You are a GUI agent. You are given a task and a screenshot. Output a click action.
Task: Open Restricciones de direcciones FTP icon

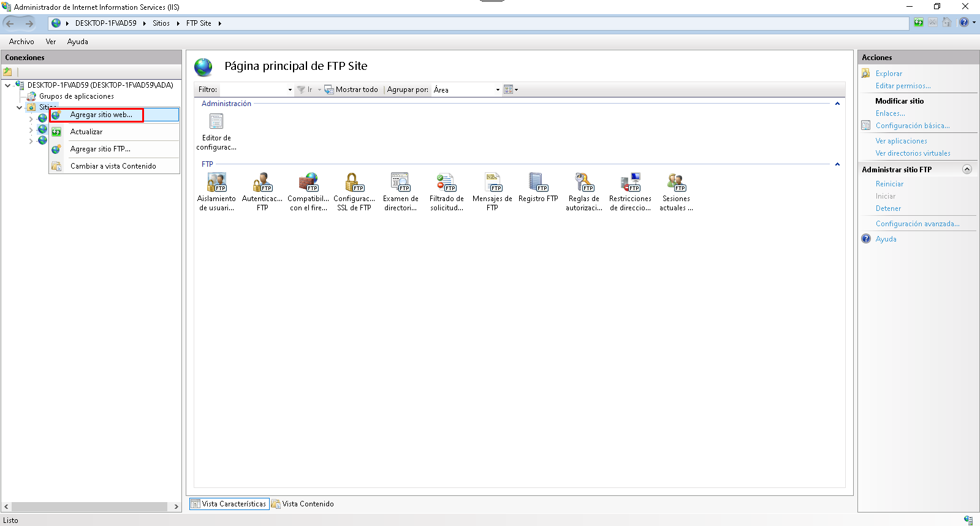pos(630,183)
